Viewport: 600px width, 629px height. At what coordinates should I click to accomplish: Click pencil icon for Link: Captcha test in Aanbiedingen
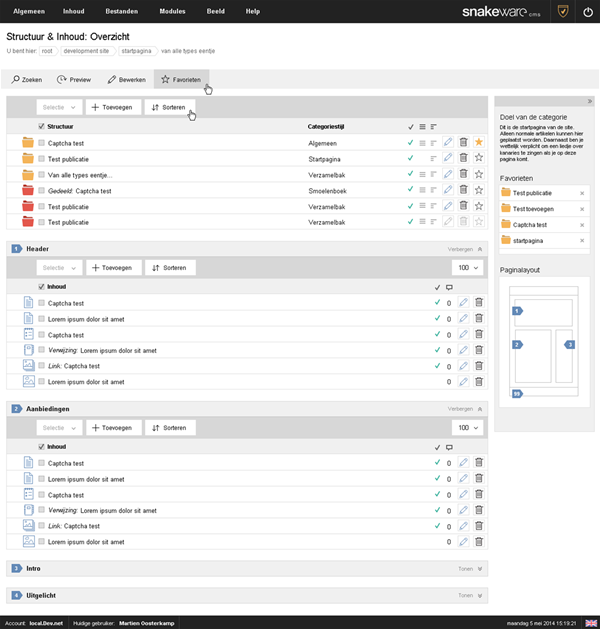pos(463,526)
